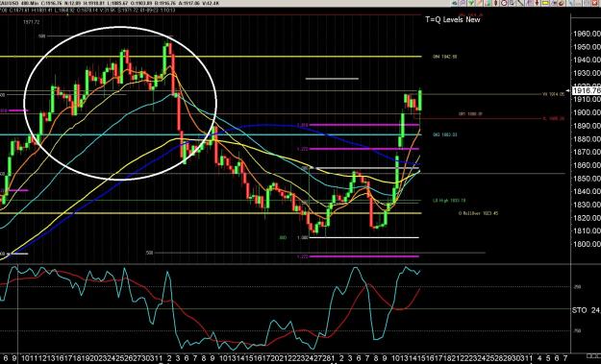Click the 1840.00 price axis label
This screenshot has height=364, width=601.
tap(587, 191)
